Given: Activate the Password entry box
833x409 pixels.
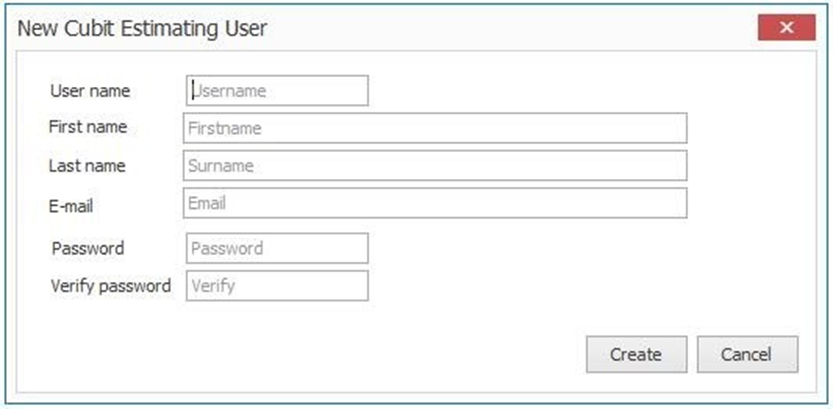Looking at the screenshot, I should pos(277,248).
